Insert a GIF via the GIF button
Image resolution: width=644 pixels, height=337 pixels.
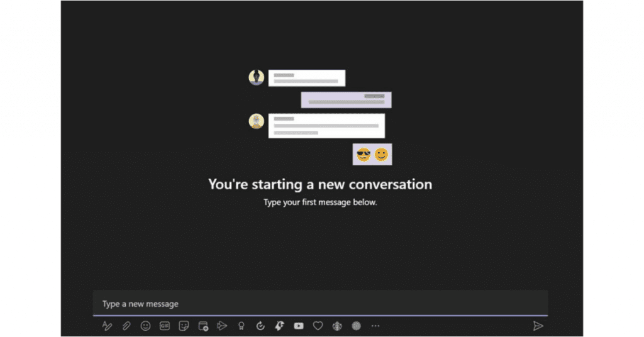click(164, 326)
